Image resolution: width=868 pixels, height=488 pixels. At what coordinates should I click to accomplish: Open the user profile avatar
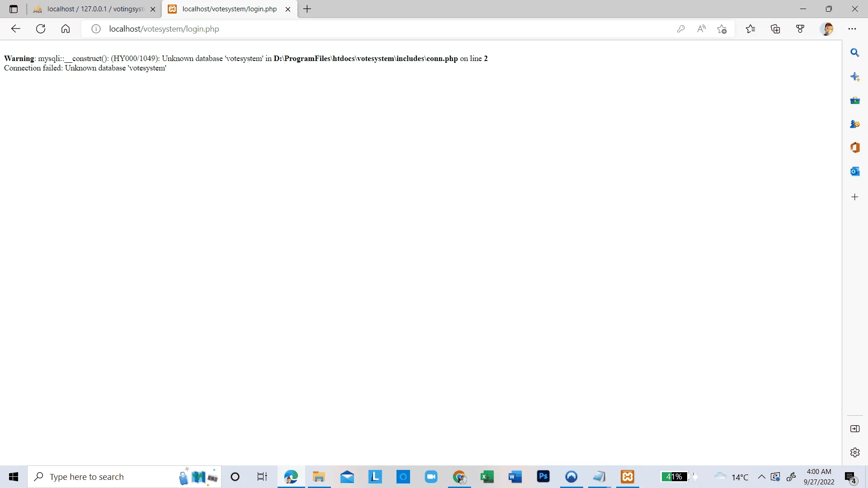tap(827, 29)
